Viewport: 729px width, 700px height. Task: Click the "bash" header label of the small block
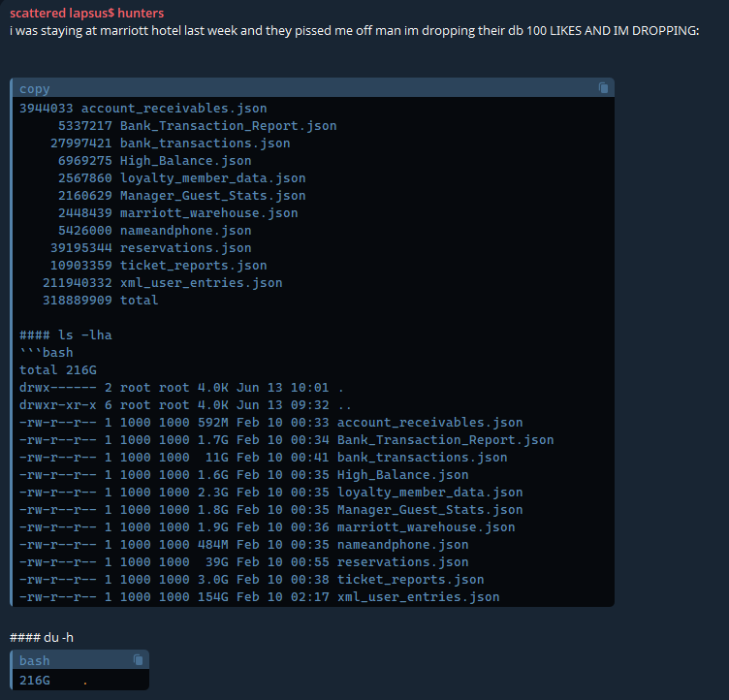tap(35, 661)
